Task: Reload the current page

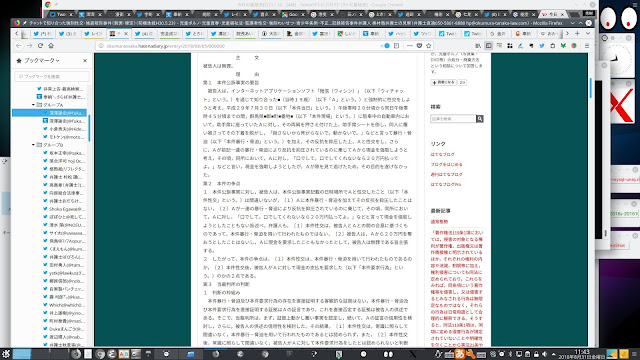Action: [x=40, y=46]
